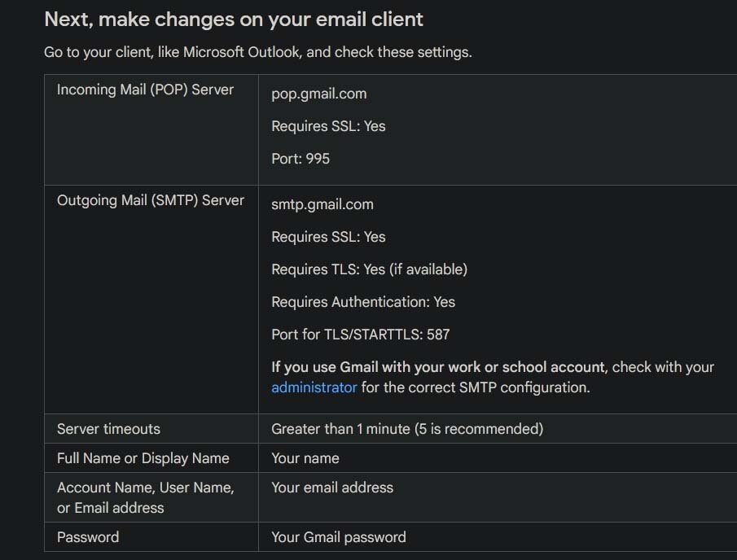Click 'Requires SSL: Yes' under smtp.gmail.com
The height and width of the screenshot is (560, 737).
[x=328, y=237]
